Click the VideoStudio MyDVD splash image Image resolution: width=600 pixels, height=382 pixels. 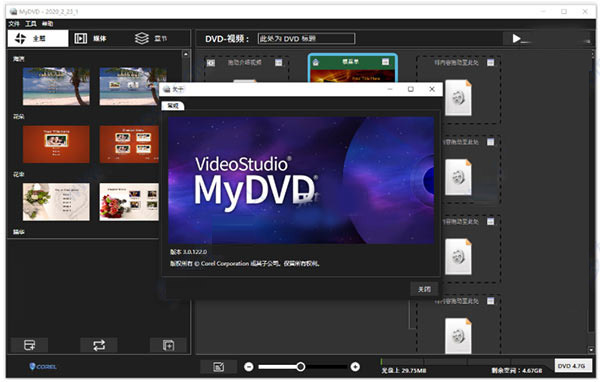click(301, 180)
